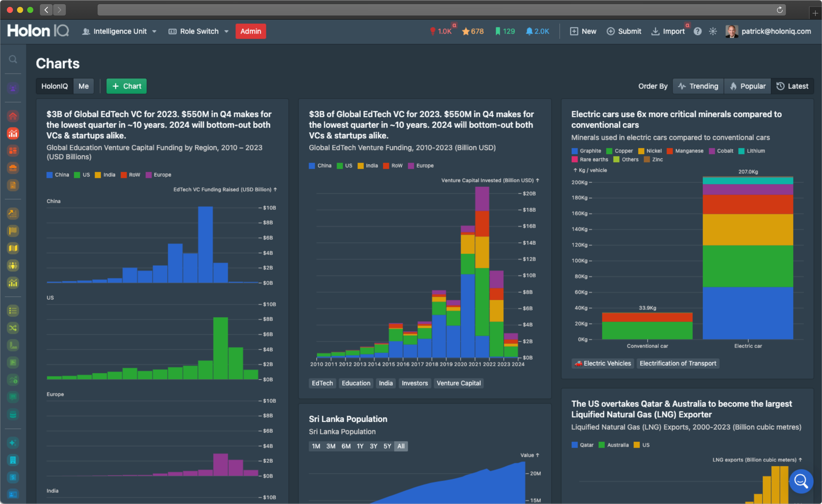This screenshot has width=822, height=504.
Task: Order charts by Latest
Action: [x=792, y=86]
